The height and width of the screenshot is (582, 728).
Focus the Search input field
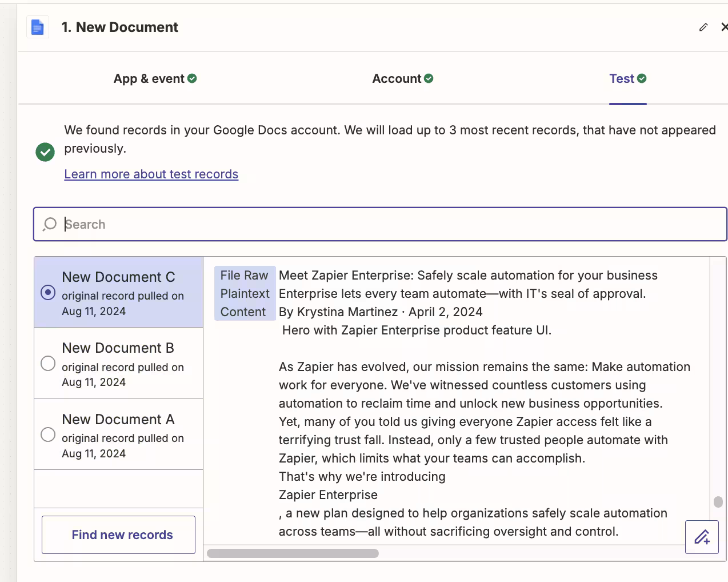pos(380,224)
